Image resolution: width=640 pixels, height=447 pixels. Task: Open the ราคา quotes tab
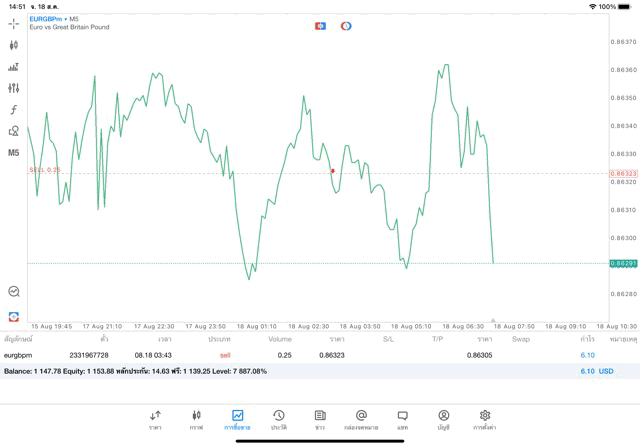pyautogui.click(x=155, y=419)
